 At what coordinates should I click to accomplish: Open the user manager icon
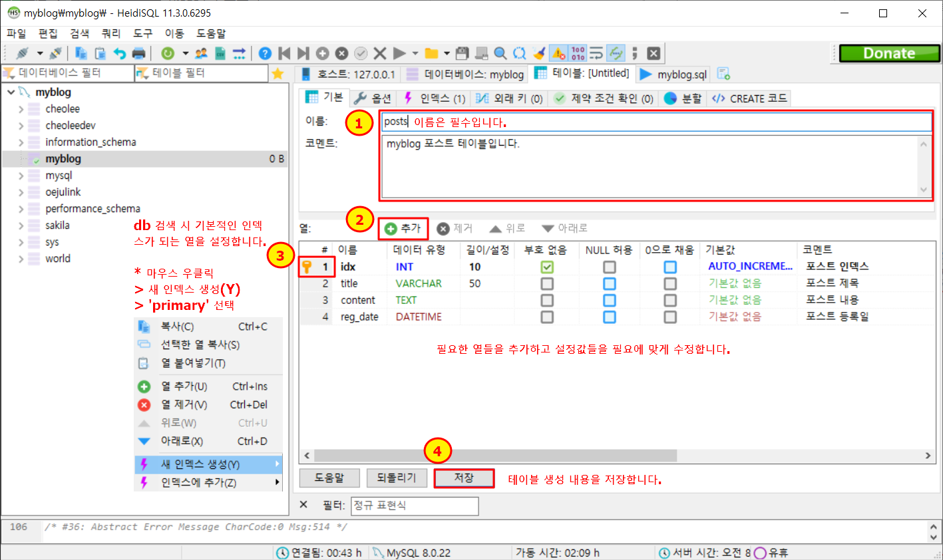tap(201, 53)
